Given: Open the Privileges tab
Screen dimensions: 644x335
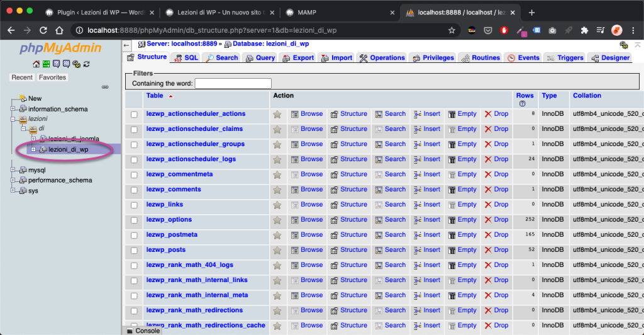Looking at the screenshot, I should [x=433, y=58].
